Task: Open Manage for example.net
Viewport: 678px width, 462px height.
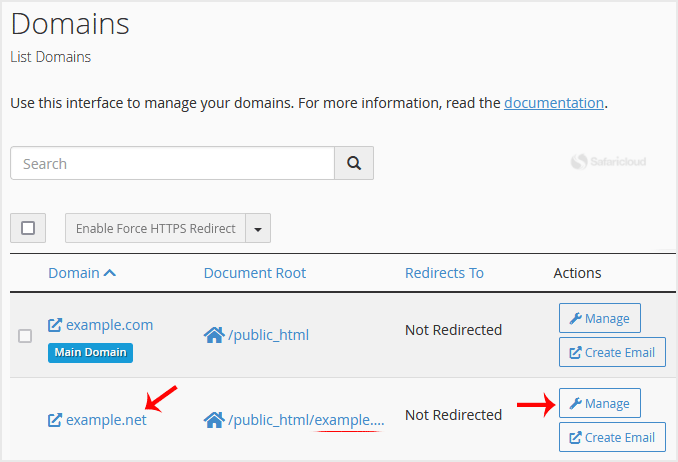Action: tap(599, 403)
